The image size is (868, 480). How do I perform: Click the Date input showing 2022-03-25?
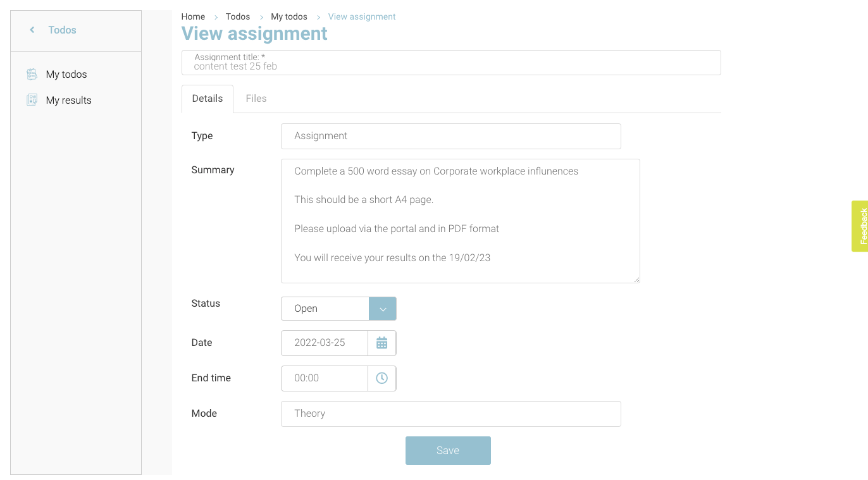(x=325, y=343)
